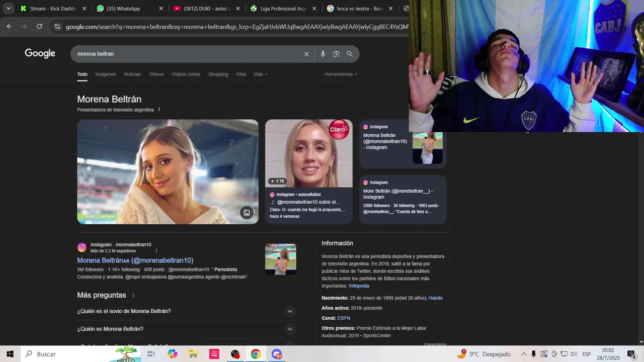Image resolution: width=644 pixels, height=362 pixels.
Task: Close the boca vs riestra tab
Action: coord(390,9)
